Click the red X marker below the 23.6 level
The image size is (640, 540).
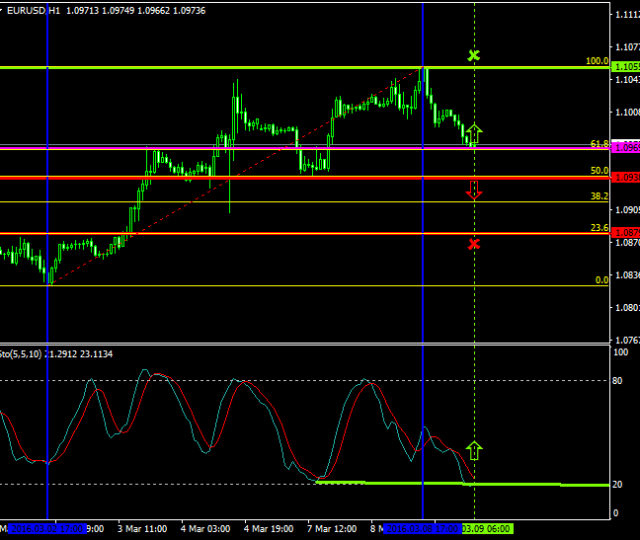coord(474,244)
